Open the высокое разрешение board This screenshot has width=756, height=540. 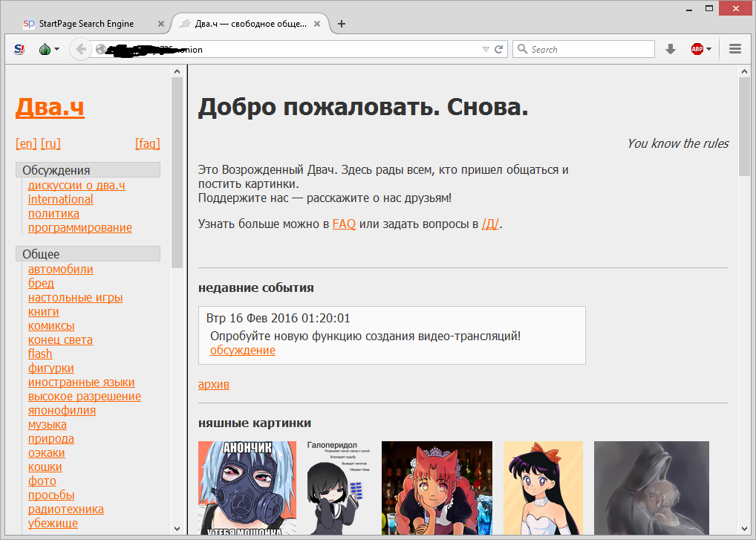tap(85, 397)
